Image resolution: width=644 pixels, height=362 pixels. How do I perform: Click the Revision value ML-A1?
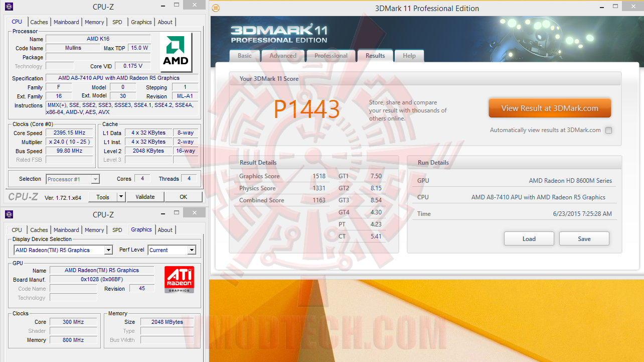(x=185, y=96)
